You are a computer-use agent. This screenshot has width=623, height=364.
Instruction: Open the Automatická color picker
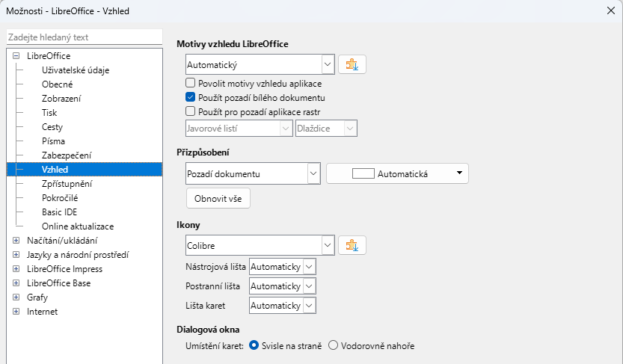pyautogui.click(x=397, y=173)
